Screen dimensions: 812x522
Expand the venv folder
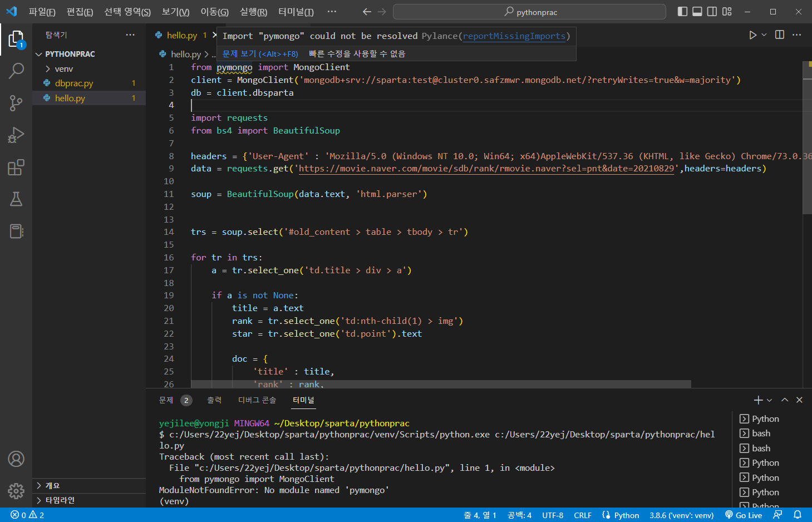pos(89,68)
